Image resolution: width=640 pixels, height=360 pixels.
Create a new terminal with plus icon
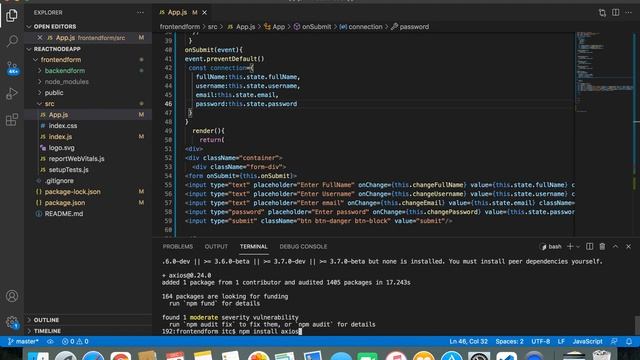tap(570, 247)
